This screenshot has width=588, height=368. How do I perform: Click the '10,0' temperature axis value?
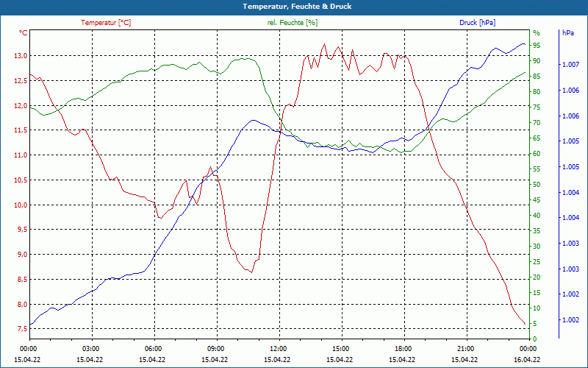pos(21,205)
